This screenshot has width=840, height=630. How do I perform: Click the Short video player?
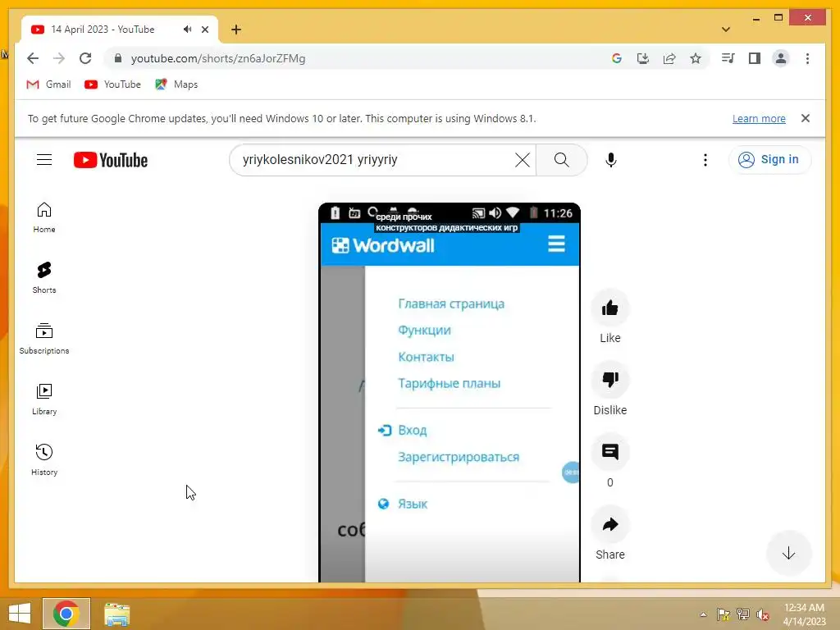tap(450, 393)
